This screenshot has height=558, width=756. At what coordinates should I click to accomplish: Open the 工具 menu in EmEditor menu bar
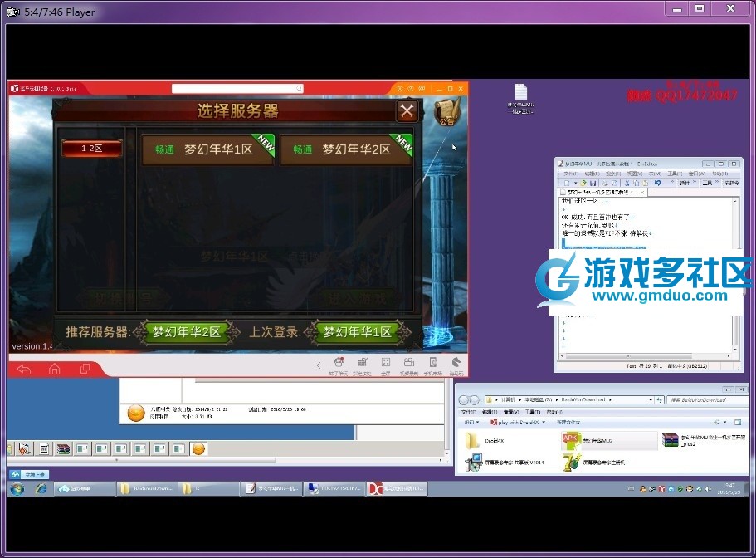coord(675,174)
